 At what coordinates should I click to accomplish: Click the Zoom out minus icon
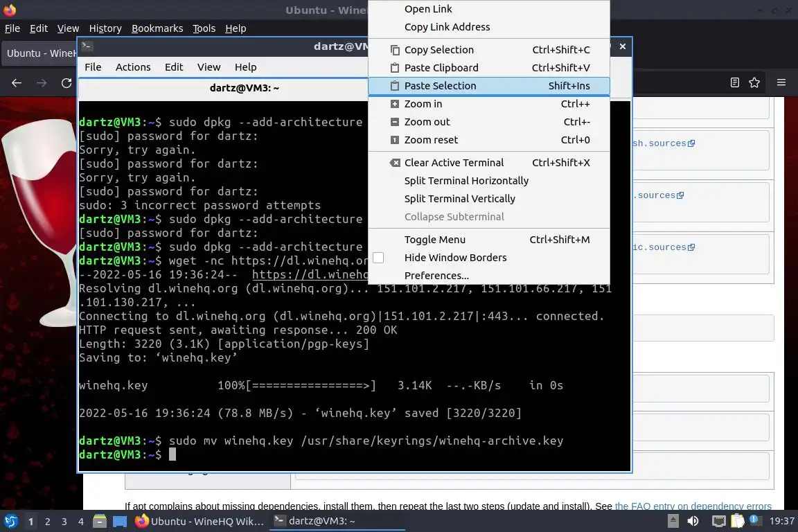point(394,122)
